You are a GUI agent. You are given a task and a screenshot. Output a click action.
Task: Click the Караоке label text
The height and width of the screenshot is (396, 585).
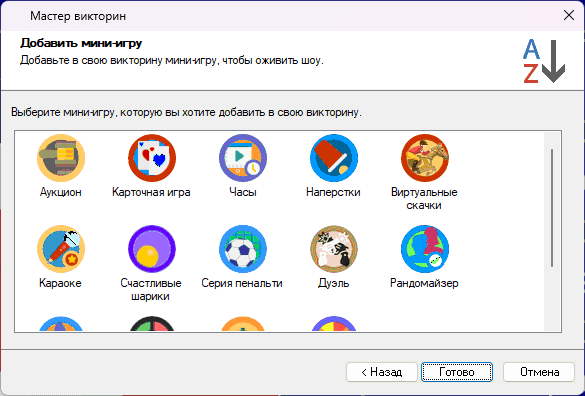(x=60, y=283)
